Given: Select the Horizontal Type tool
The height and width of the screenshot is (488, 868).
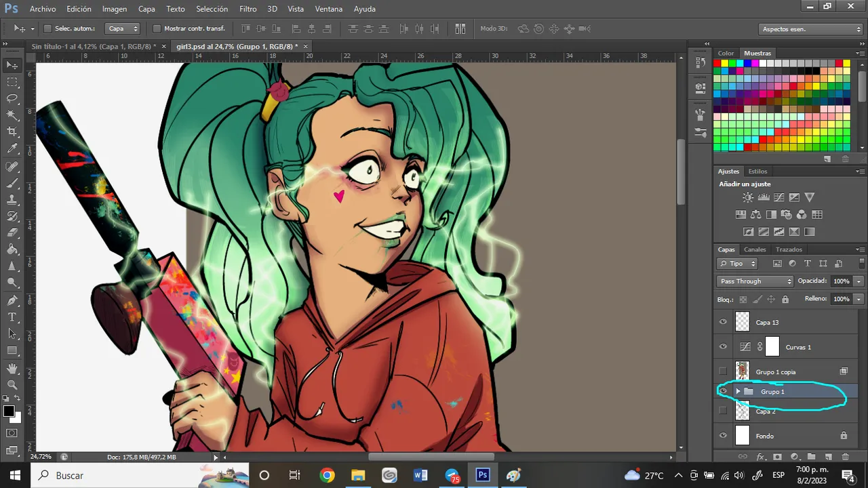Looking at the screenshot, I should click(12, 317).
